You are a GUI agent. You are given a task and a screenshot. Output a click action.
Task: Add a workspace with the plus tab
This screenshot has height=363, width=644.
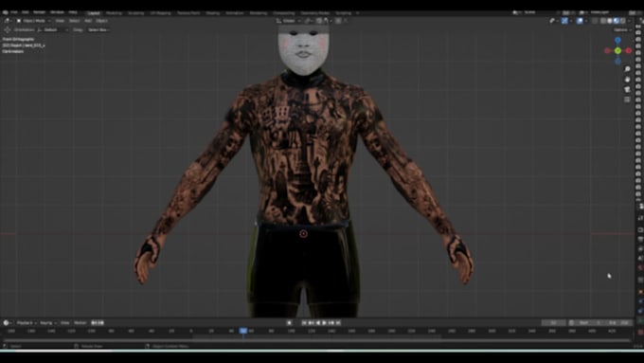(x=358, y=13)
